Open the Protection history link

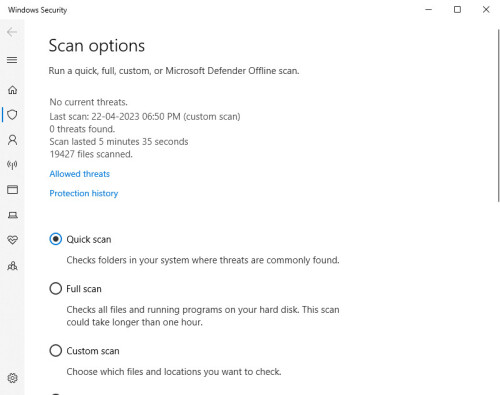click(x=84, y=193)
